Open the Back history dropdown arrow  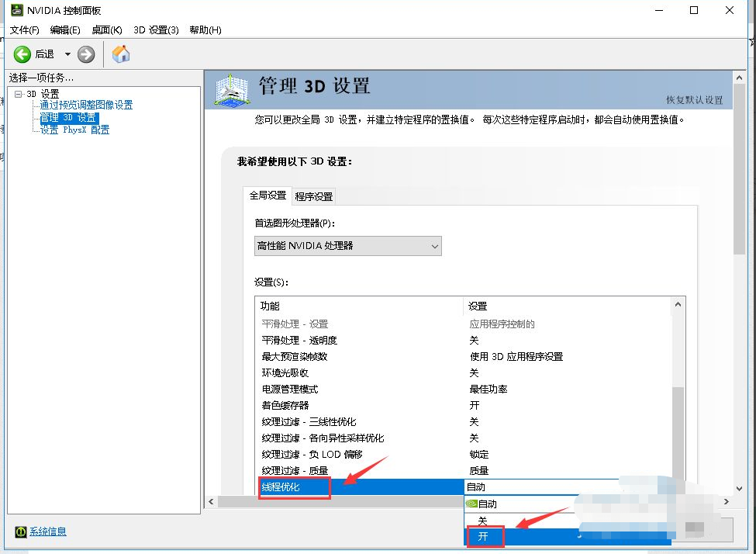(x=67, y=54)
